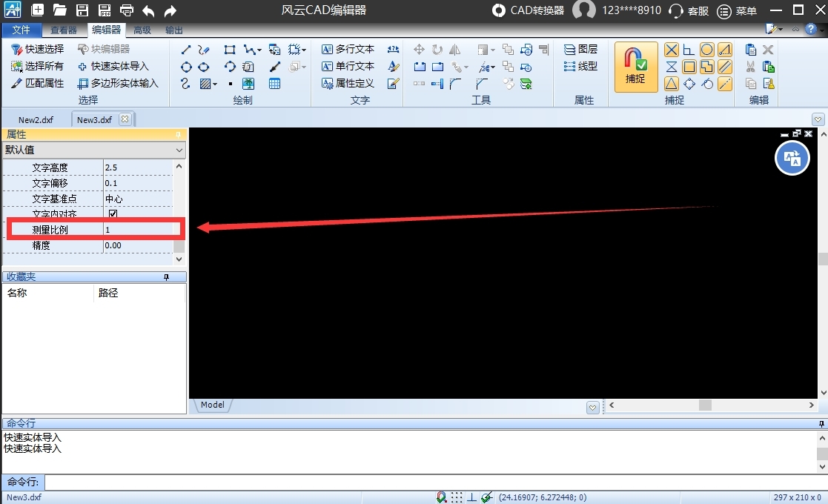Open the 图层 layers button
Screen dimensions: 828x504
coord(580,49)
